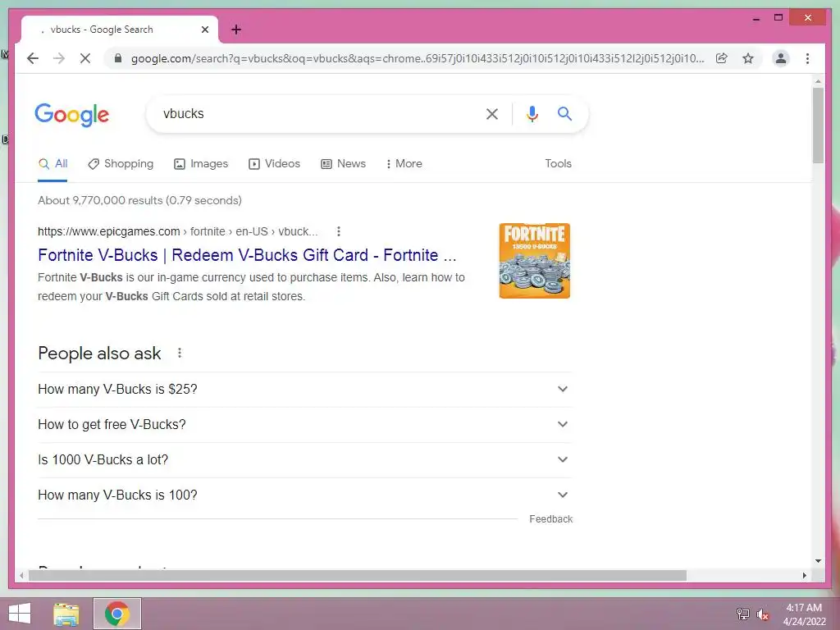
Task: Share this page using the share icon
Action: tap(722, 58)
